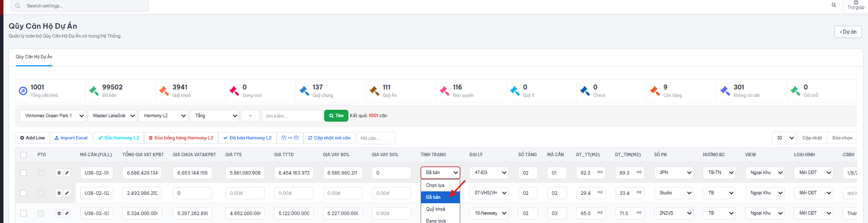Edit row U38-02-01 with pencil icon

pyautogui.click(x=67, y=173)
